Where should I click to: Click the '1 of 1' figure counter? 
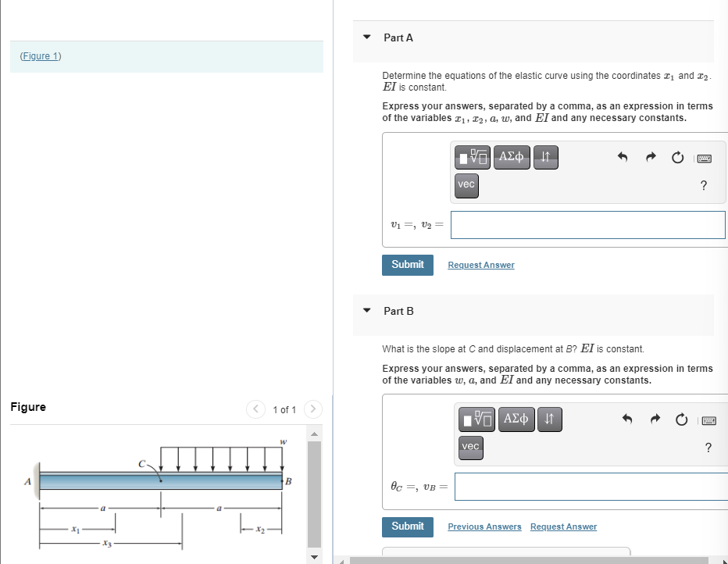(x=284, y=410)
